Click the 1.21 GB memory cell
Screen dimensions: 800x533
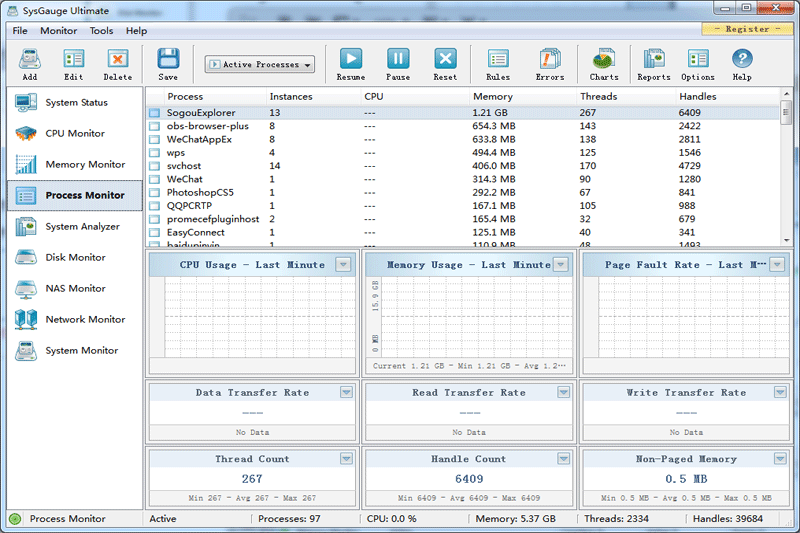490,113
